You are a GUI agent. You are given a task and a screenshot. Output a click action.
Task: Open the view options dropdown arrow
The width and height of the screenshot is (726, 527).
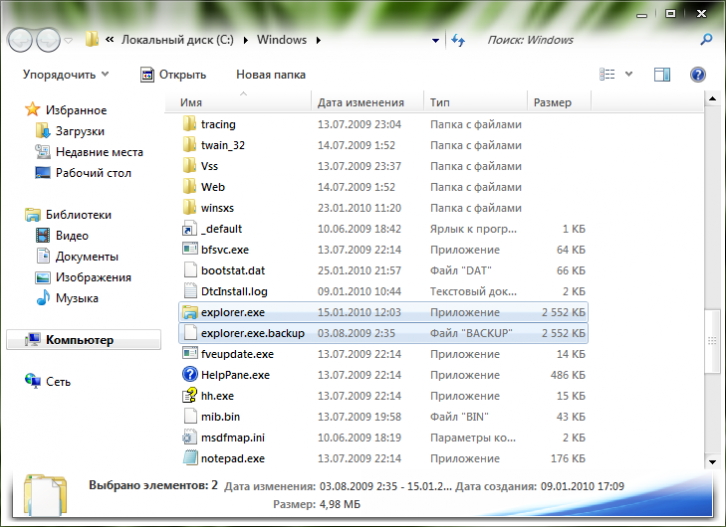coord(629,74)
